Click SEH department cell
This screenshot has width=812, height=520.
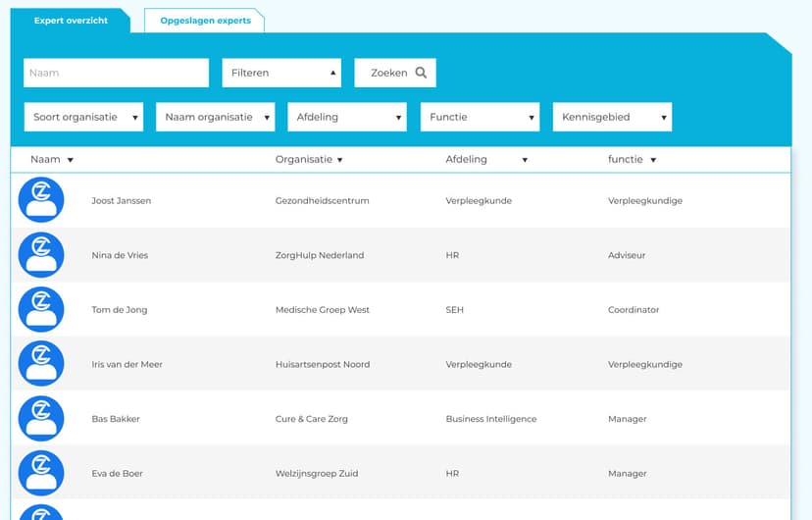click(x=454, y=310)
